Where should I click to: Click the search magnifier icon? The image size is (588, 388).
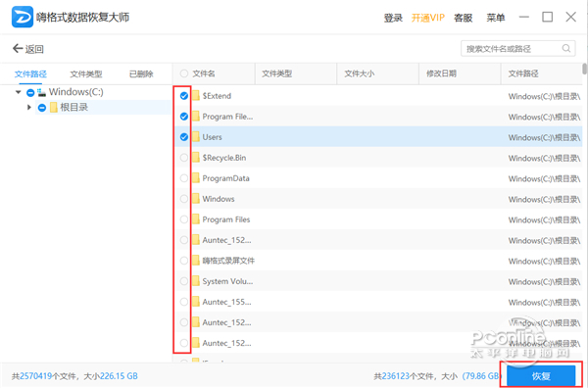click(x=566, y=48)
